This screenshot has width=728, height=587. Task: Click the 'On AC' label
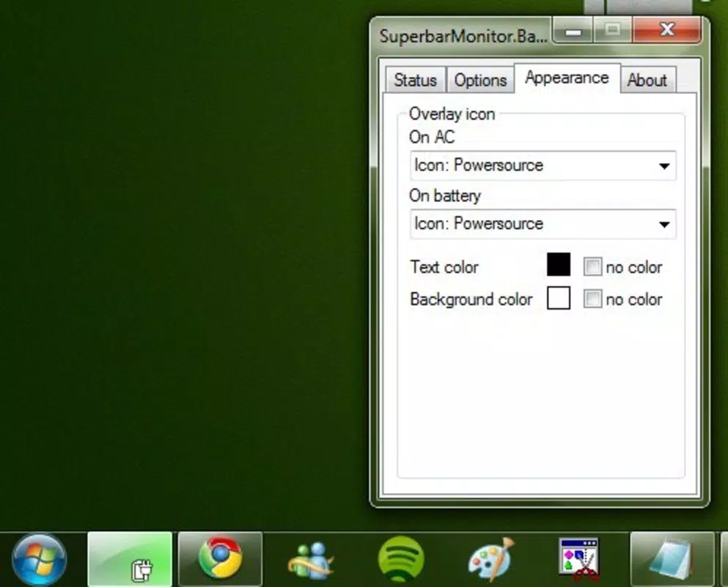click(432, 137)
